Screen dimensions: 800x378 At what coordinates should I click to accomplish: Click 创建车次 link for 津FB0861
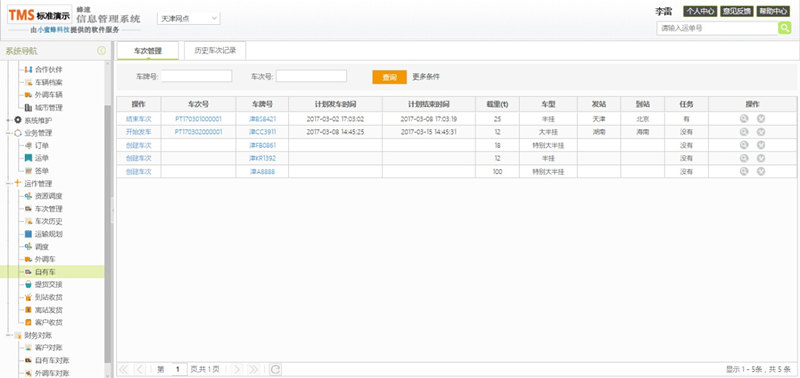pyautogui.click(x=138, y=145)
